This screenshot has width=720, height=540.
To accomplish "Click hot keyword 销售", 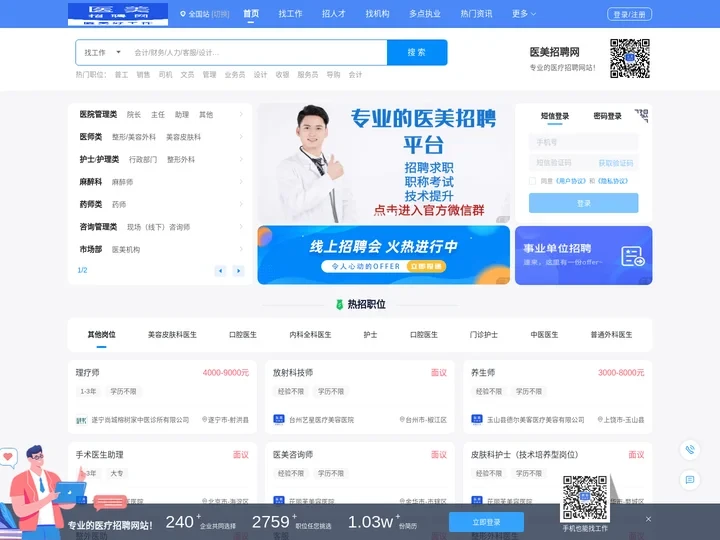I will [143, 74].
